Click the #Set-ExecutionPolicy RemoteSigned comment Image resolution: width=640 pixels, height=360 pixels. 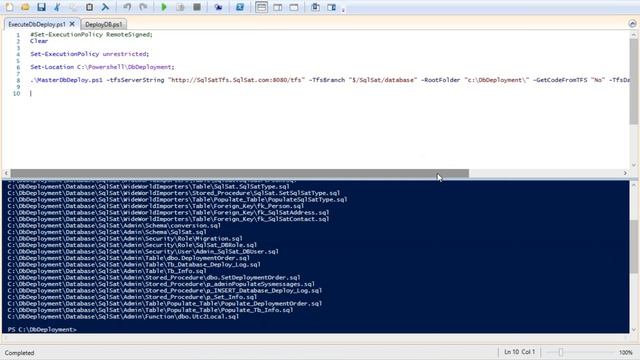point(91,35)
